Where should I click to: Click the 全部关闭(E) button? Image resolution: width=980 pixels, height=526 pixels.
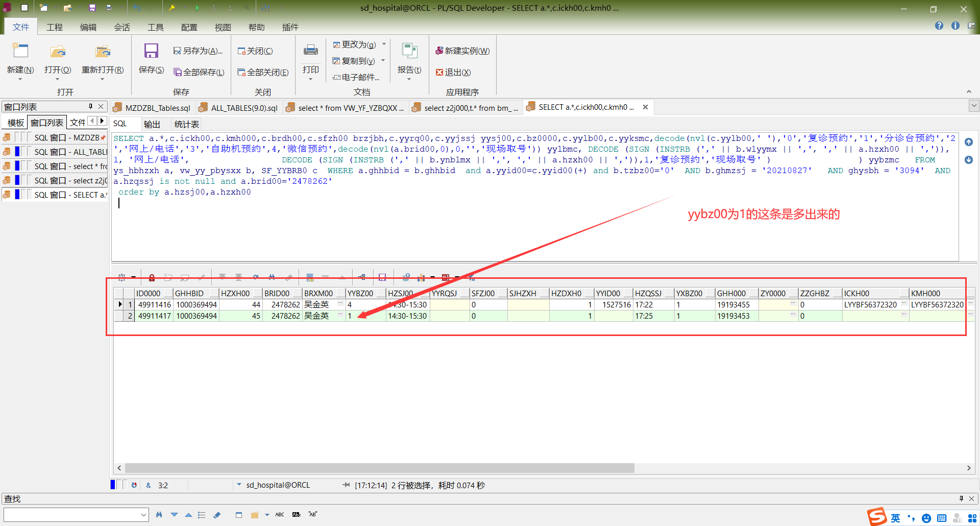[263, 73]
